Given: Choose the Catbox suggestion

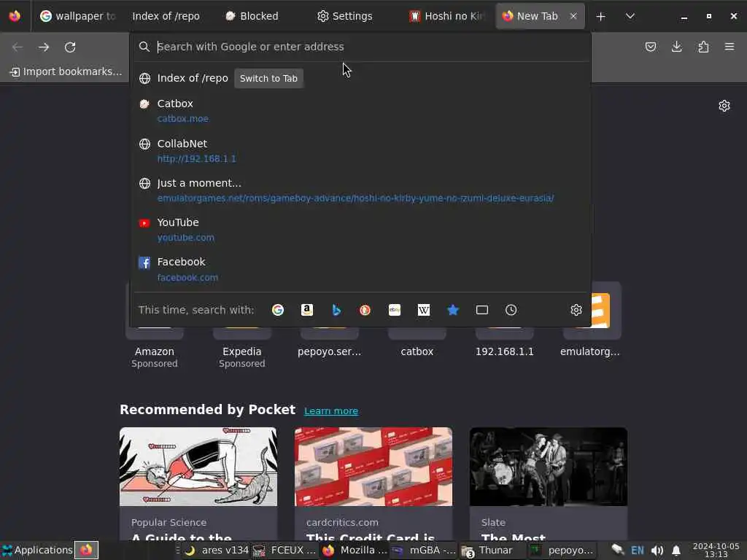Looking at the screenshot, I should point(360,111).
